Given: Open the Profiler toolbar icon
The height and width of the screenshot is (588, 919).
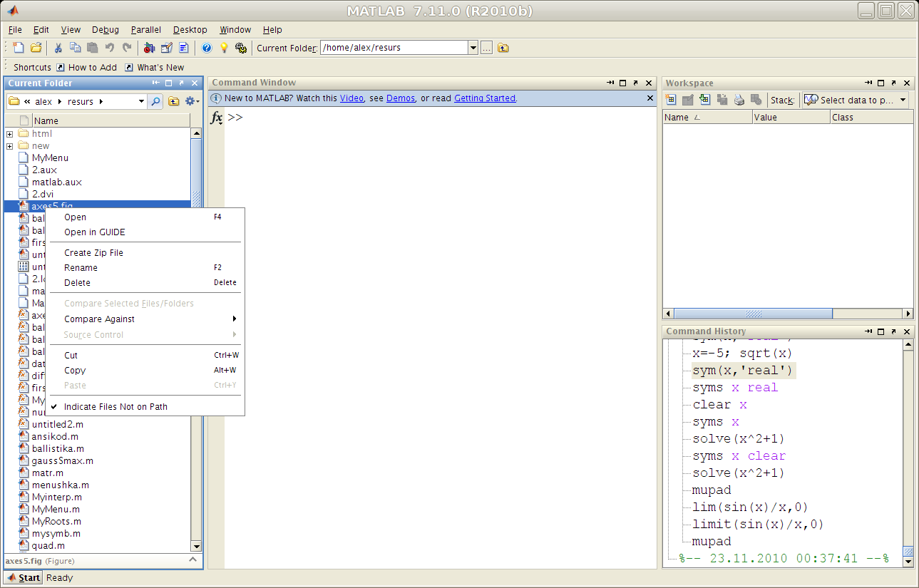Looking at the screenshot, I should (184, 48).
